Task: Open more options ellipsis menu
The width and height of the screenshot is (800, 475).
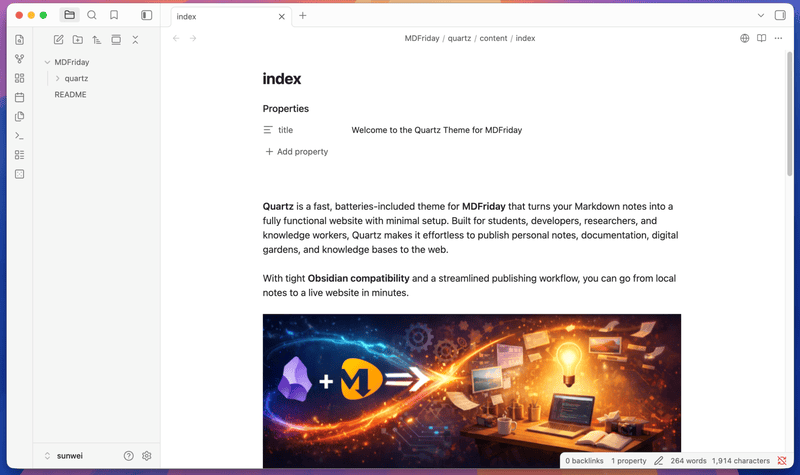Action: tap(778, 38)
